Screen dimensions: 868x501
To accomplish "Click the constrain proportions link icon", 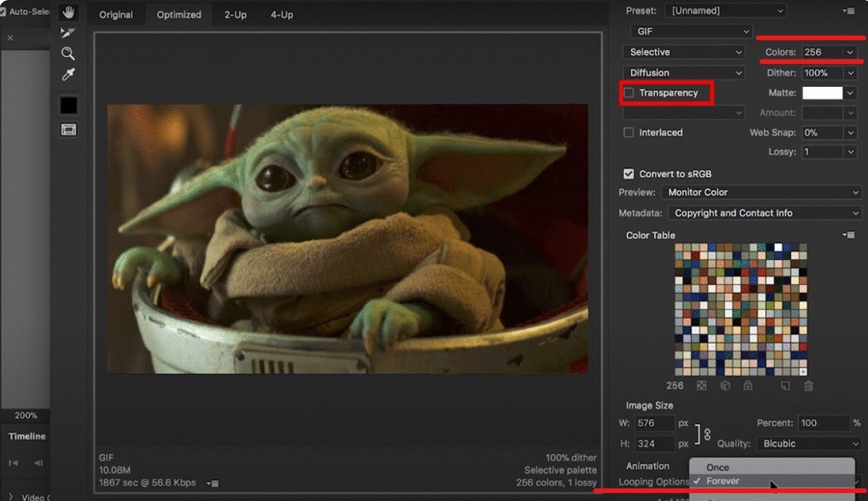I will point(707,433).
